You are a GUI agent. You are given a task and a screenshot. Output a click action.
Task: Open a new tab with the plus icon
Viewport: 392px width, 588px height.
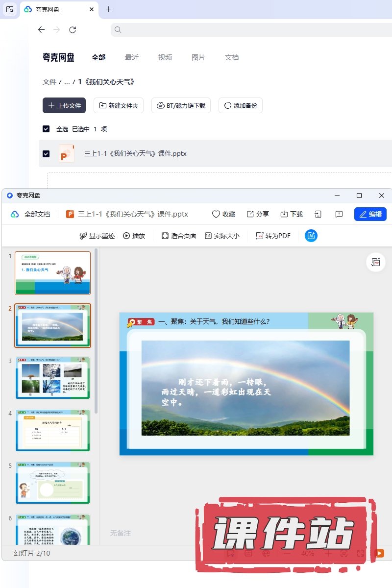[108, 9]
